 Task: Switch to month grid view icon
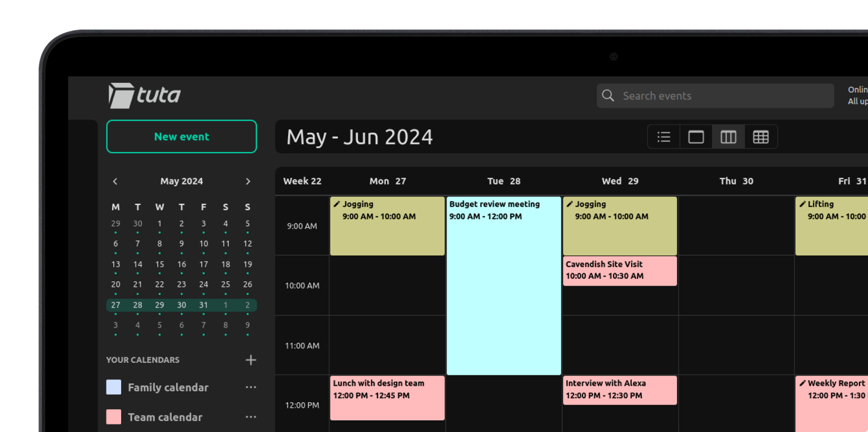click(761, 137)
